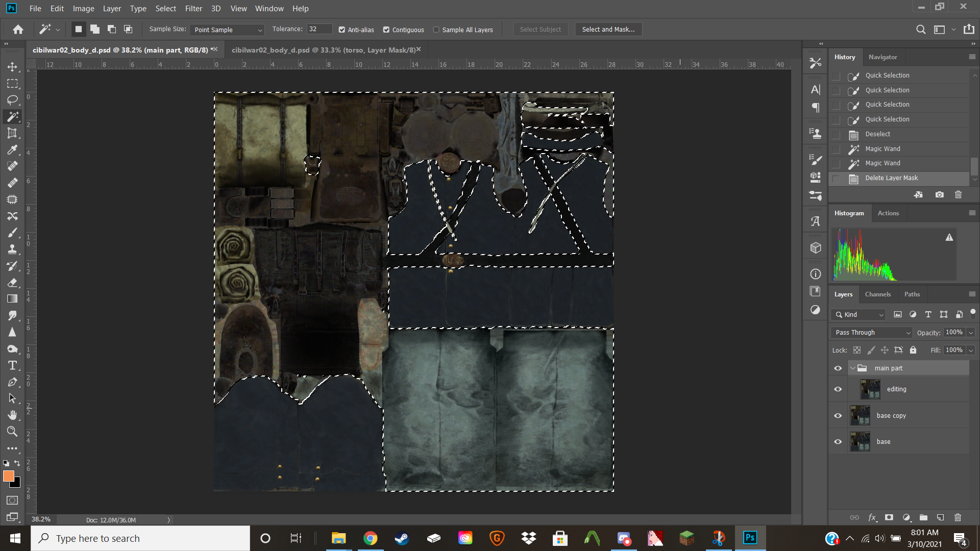Open the Sample Size dropdown
Viewport: 980px width, 551px height.
[227, 30]
